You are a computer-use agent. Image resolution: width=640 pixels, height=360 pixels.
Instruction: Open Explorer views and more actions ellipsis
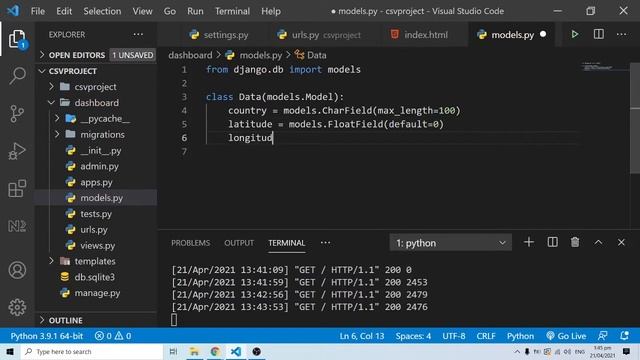138,35
